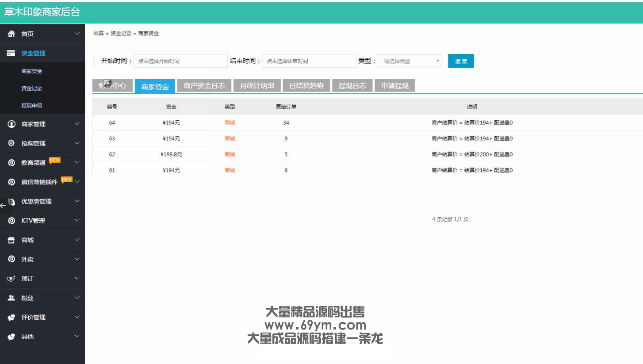Expand the KTV管理 chevron

point(77,220)
